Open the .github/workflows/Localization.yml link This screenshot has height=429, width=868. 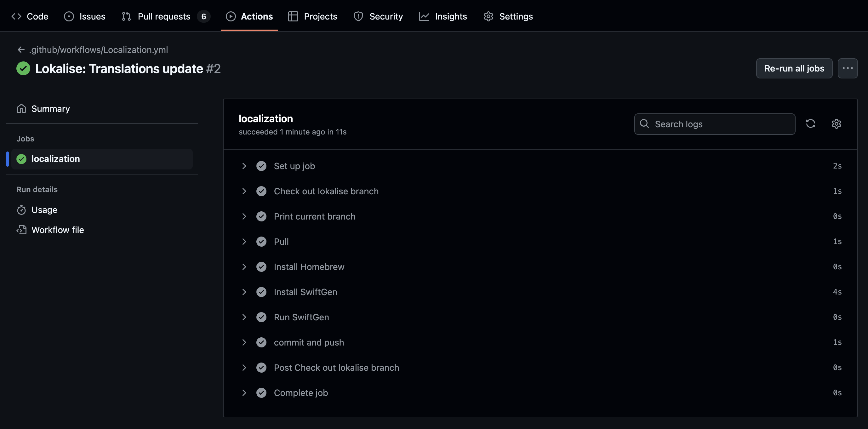pyautogui.click(x=98, y=50)
